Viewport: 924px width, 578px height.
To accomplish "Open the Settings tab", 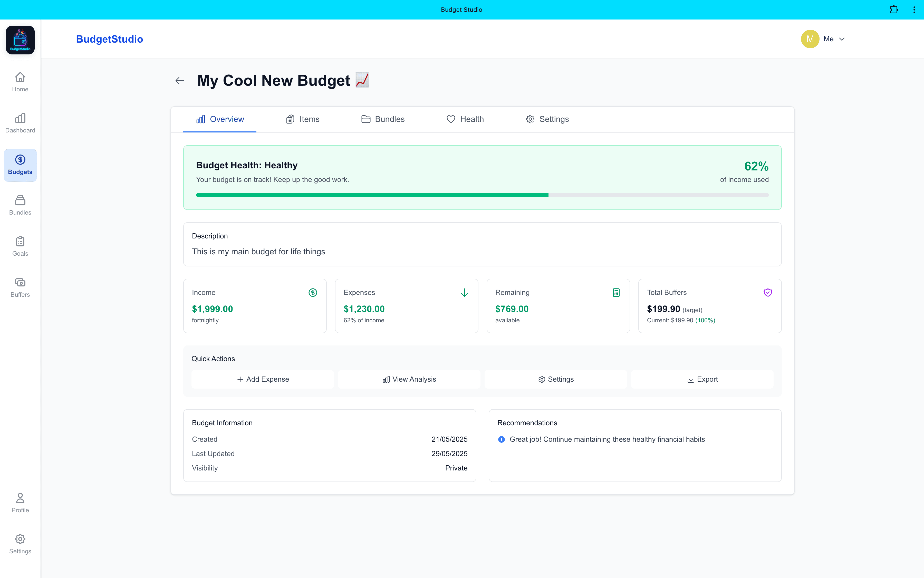I will 547,119.
